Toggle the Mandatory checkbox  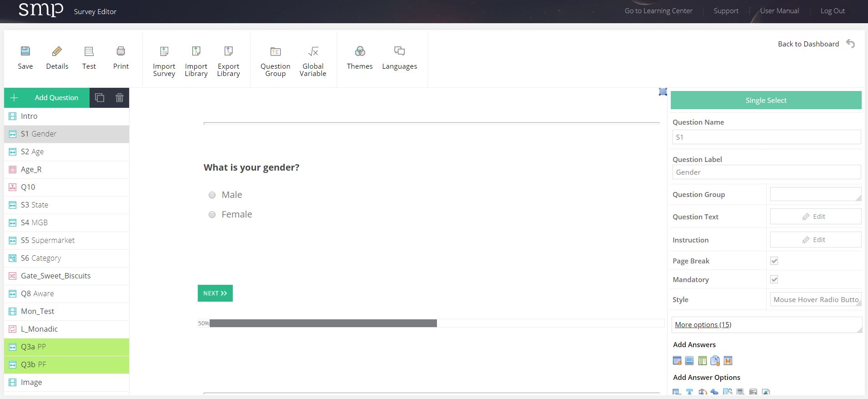coord(774,279)
